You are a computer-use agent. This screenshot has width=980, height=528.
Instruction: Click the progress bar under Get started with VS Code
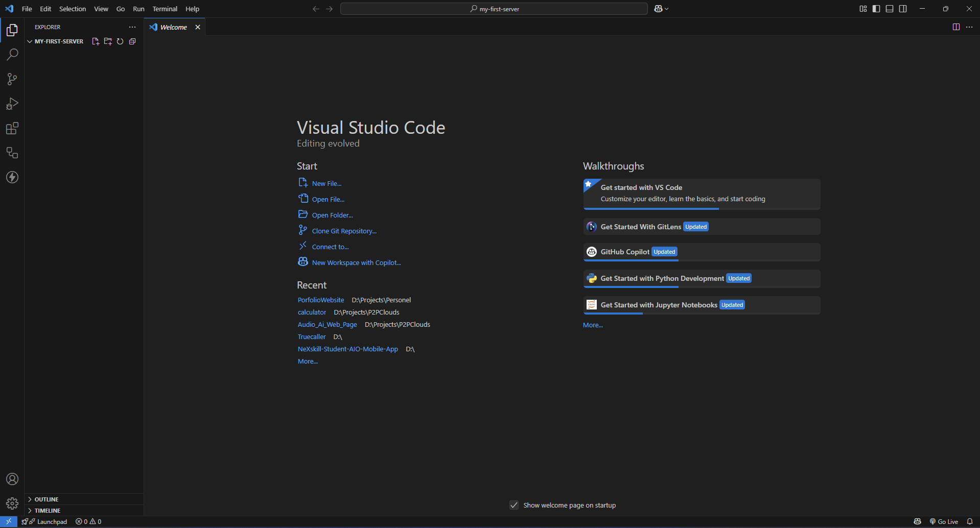pos(651,209)
